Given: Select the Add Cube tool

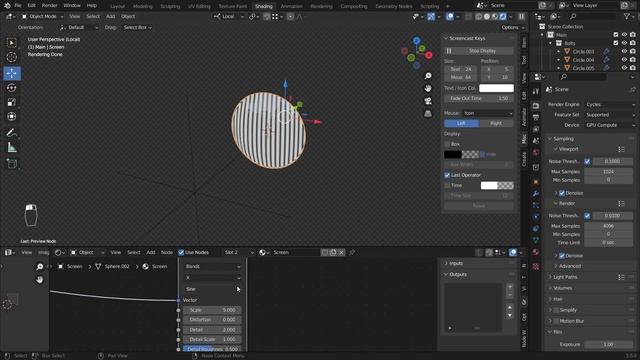Looking at the screenshot, I should (12, 164).
